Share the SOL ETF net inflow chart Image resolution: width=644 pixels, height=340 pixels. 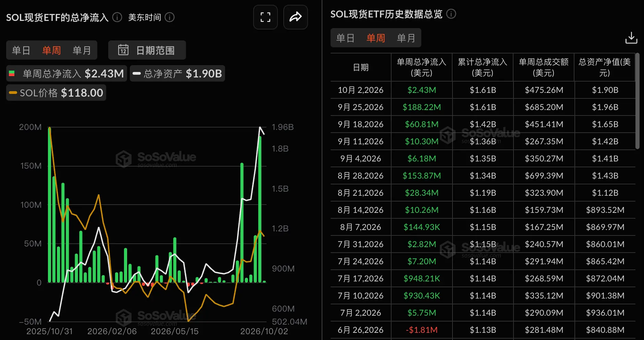point(296,17)
